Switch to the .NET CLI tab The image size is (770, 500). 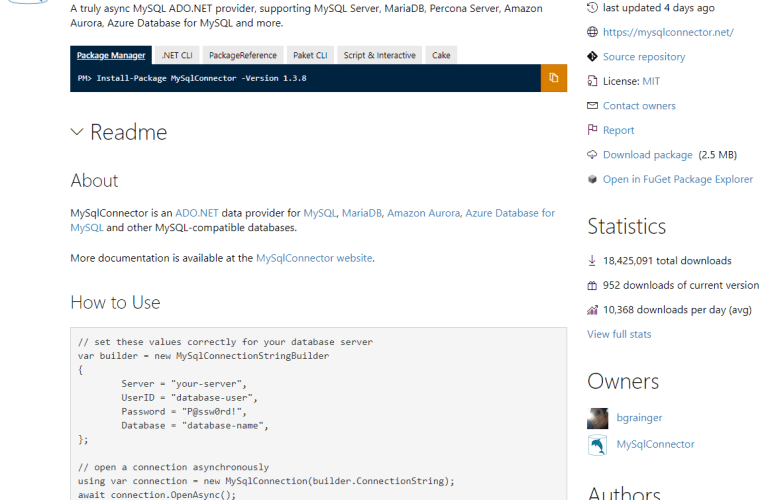[177, 56]
